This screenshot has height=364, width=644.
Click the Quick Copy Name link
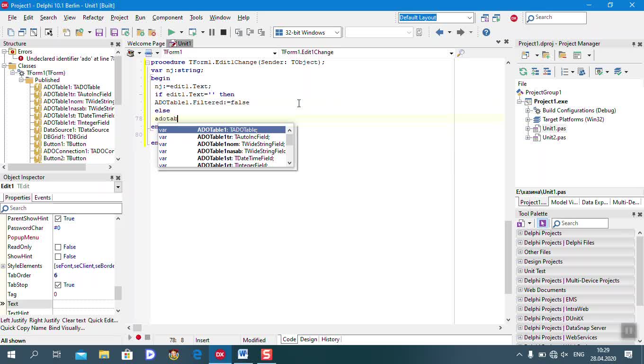tap(24, 328)
